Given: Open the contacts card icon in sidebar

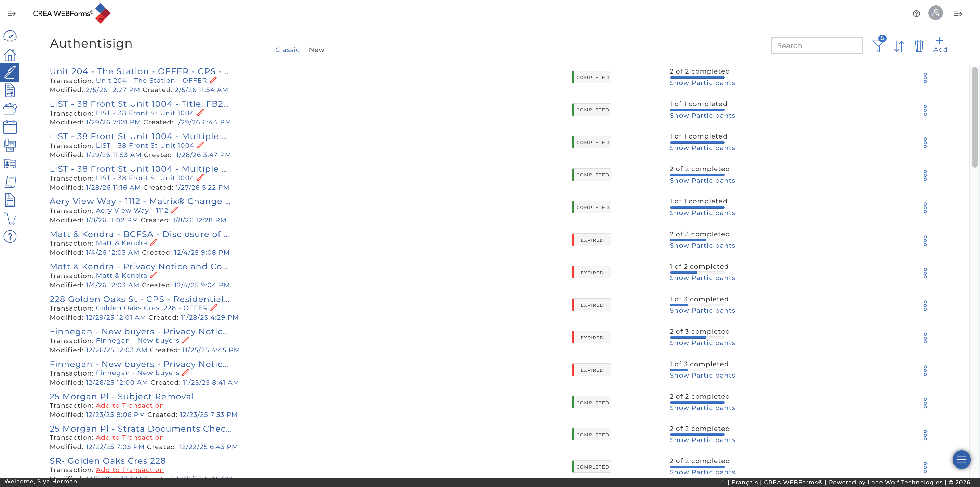Looking at the screenshot, I should pos(10,163).
